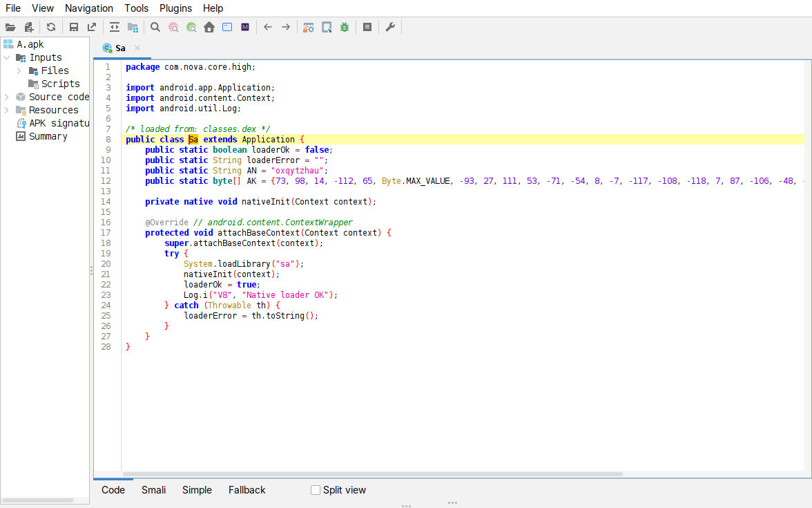The image size is (812, 508).
Task: Collapse the Inputs tree node
Action: point(7,57)
